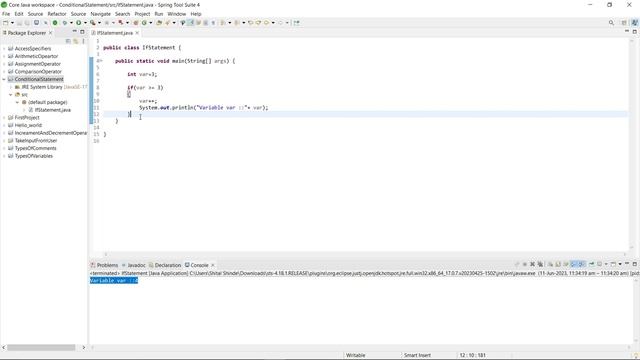This screenshot has height=360, width=640.
Task: Expand the FirstProject project node
Action: click(x=4, y=118)
